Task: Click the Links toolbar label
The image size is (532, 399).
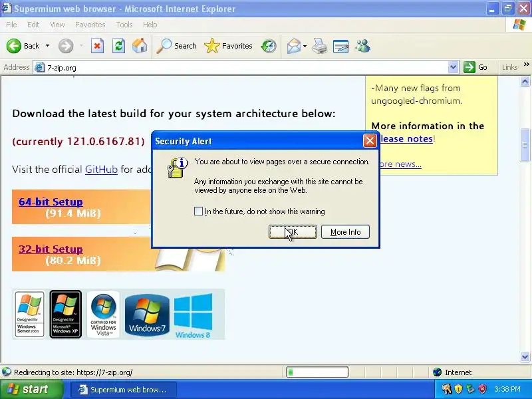Action: (509, 67)
